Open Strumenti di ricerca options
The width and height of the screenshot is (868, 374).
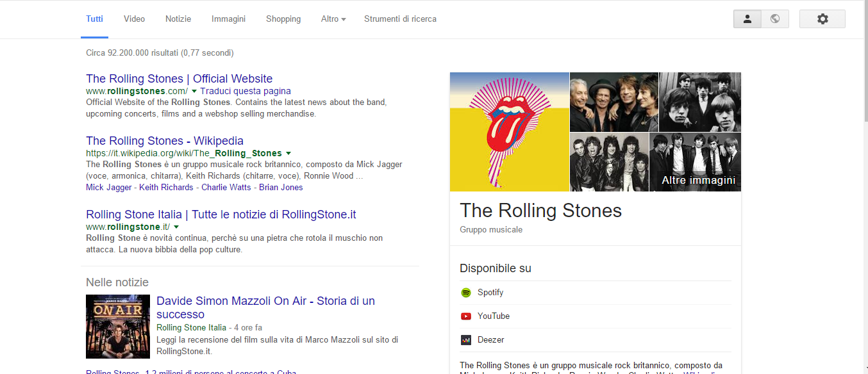point(400,19)
